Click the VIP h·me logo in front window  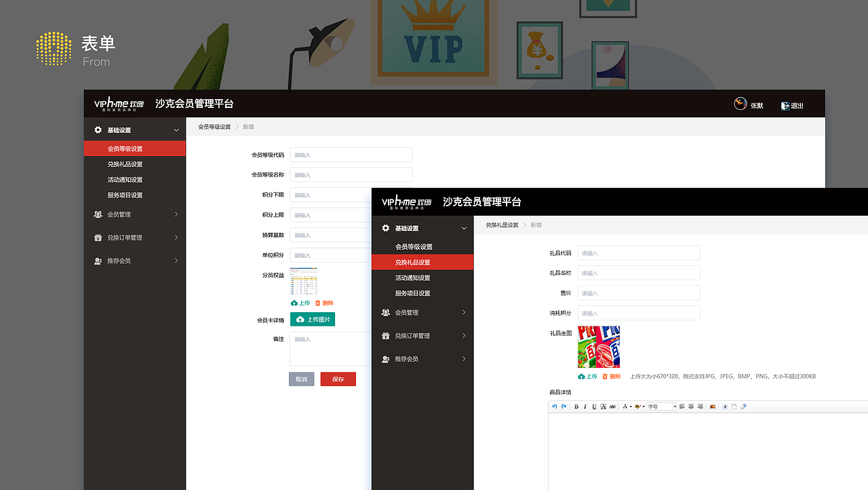click(406, 202)
